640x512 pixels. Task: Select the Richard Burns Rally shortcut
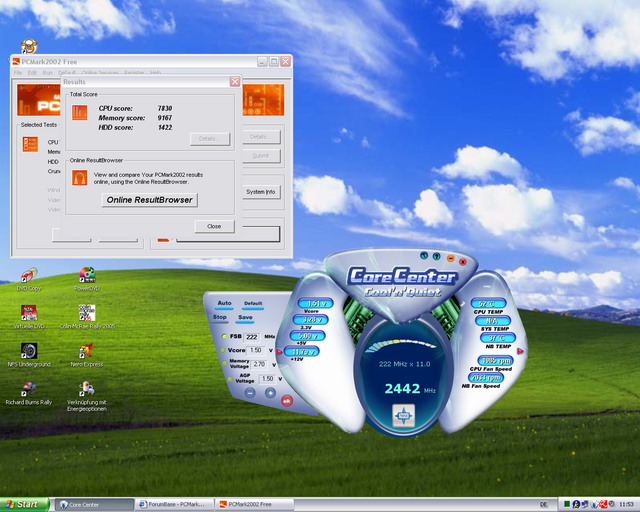tap(29, 393)
